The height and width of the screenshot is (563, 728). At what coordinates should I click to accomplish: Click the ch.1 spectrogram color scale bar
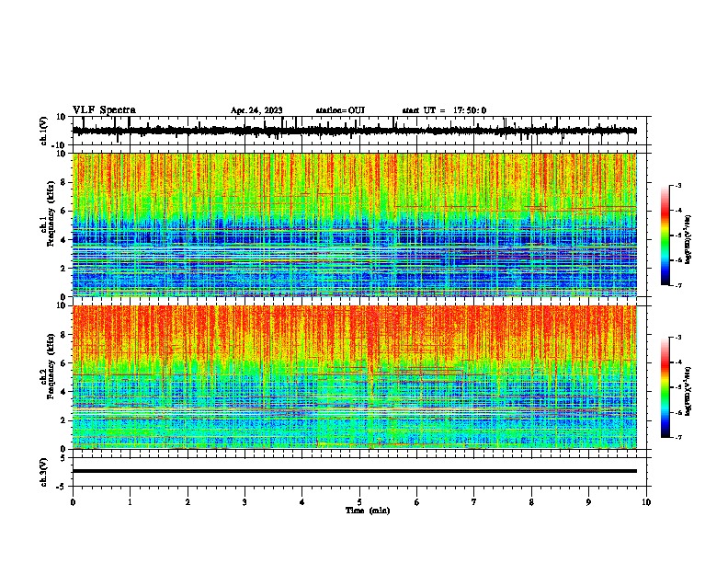click(x=665, y=236)
